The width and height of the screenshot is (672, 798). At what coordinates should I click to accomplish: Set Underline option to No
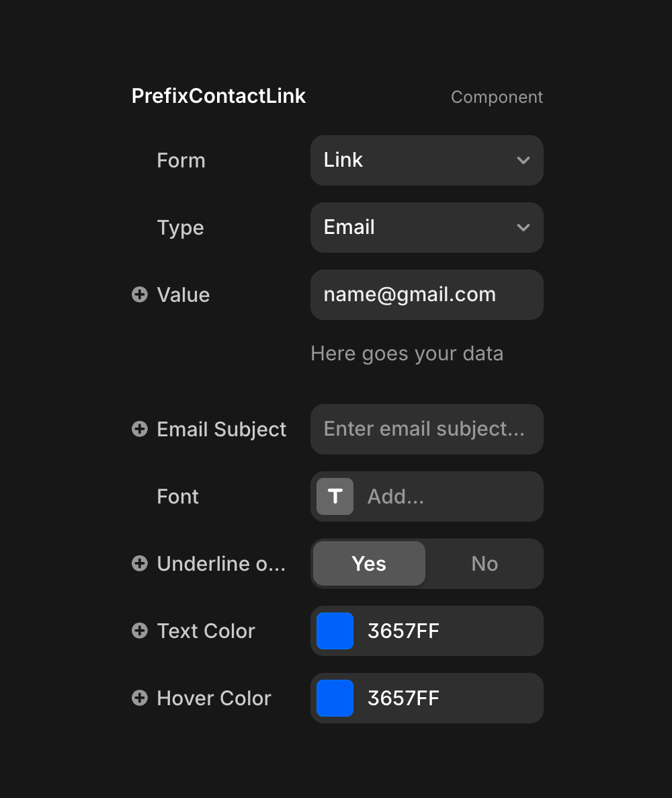[x=485, y=563]
